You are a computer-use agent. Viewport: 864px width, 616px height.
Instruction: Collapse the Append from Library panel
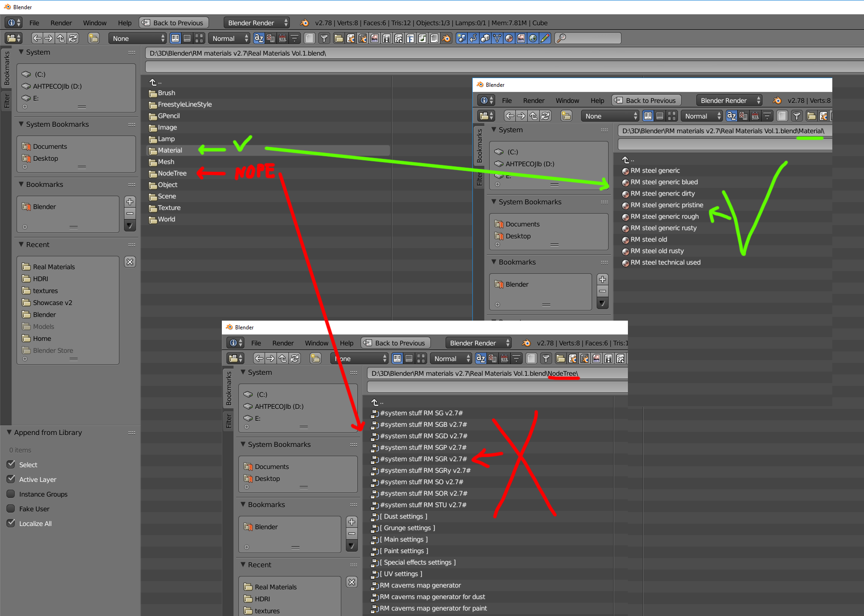pos(9,432)
